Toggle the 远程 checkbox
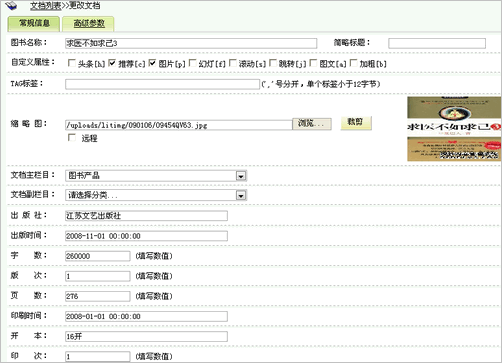502x363 pixels. point(72,137)
